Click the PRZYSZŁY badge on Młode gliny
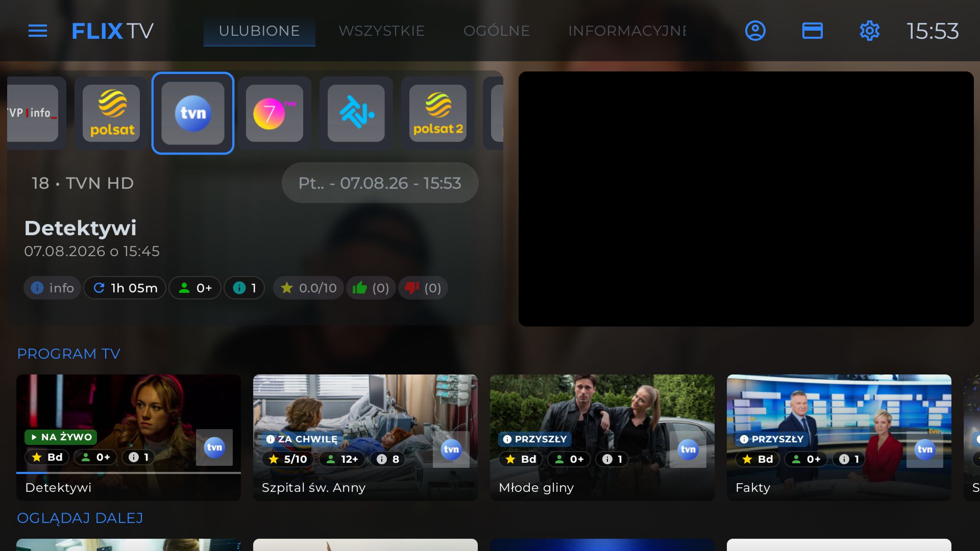Screen dimensions: 980x551 (535, 439)
